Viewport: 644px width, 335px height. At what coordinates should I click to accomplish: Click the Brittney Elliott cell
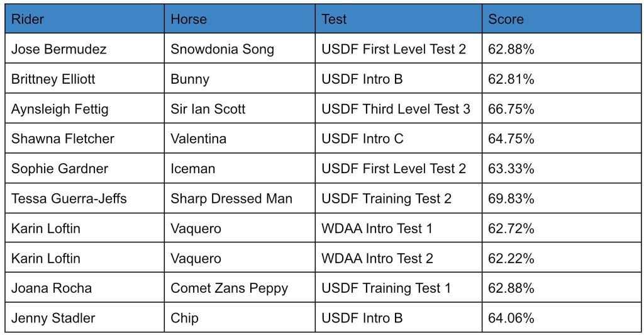click(85, 78)
